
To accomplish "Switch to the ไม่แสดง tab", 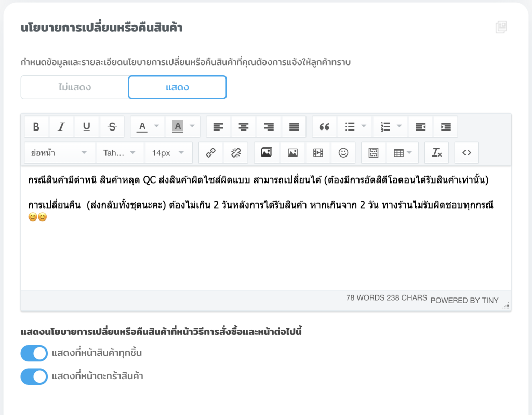I will click(74, 87).
